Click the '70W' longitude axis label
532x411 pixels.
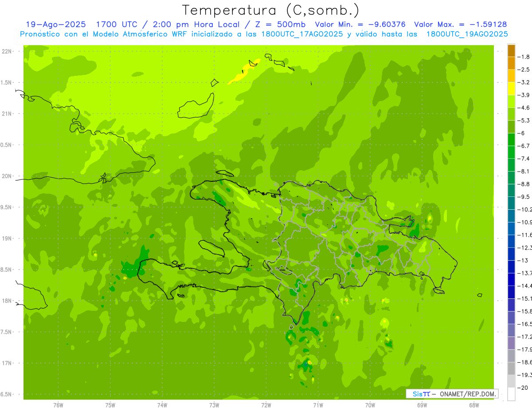pos(370,405)
